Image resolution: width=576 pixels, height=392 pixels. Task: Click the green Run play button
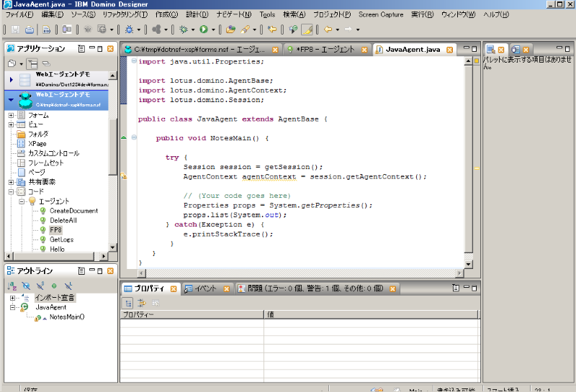tap(204, 29)
